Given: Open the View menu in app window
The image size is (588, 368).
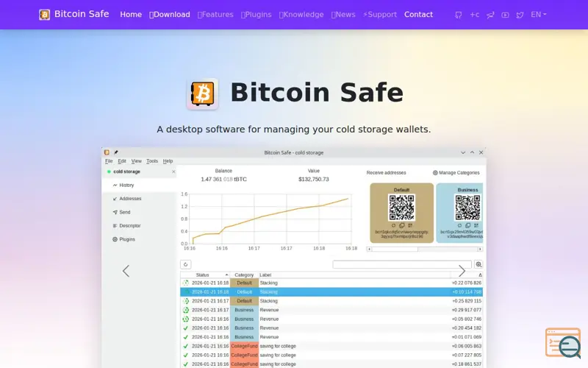Looking at the screenshot, I should pos(136,161).
